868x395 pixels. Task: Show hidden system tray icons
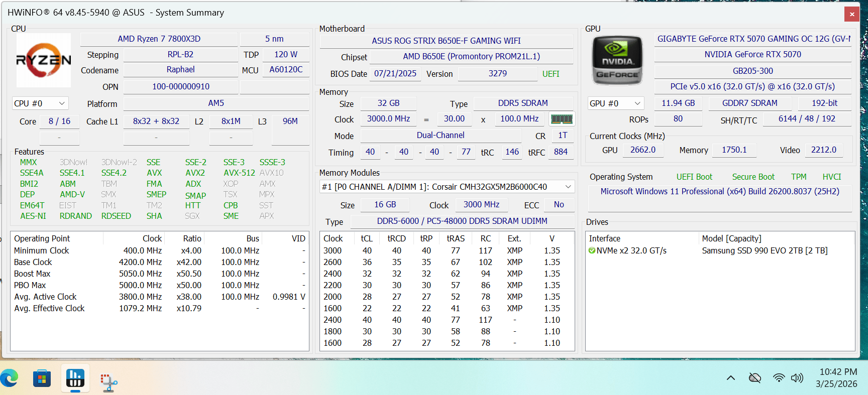pos(731,378)
